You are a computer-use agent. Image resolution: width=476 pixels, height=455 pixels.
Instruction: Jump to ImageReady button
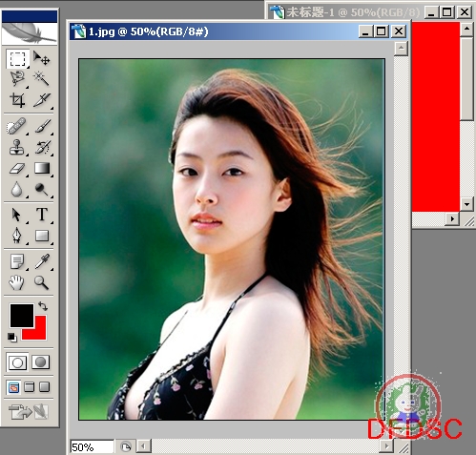29,412
